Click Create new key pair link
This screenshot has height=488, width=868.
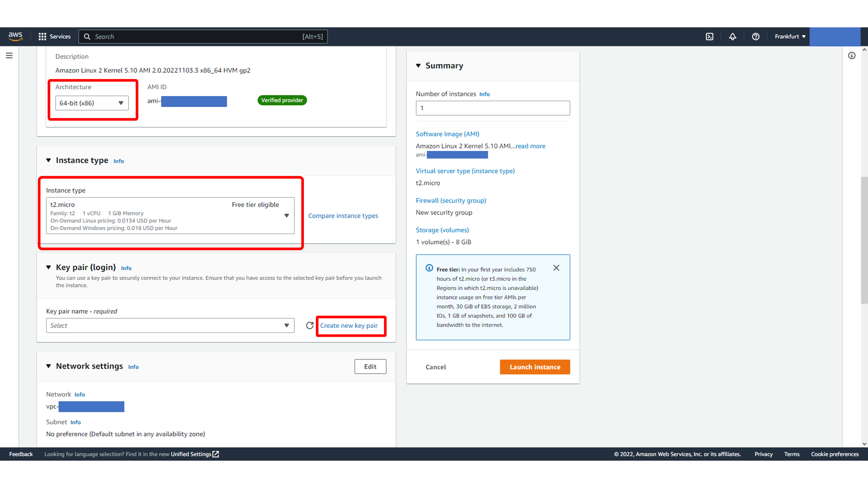click(349, 325)
